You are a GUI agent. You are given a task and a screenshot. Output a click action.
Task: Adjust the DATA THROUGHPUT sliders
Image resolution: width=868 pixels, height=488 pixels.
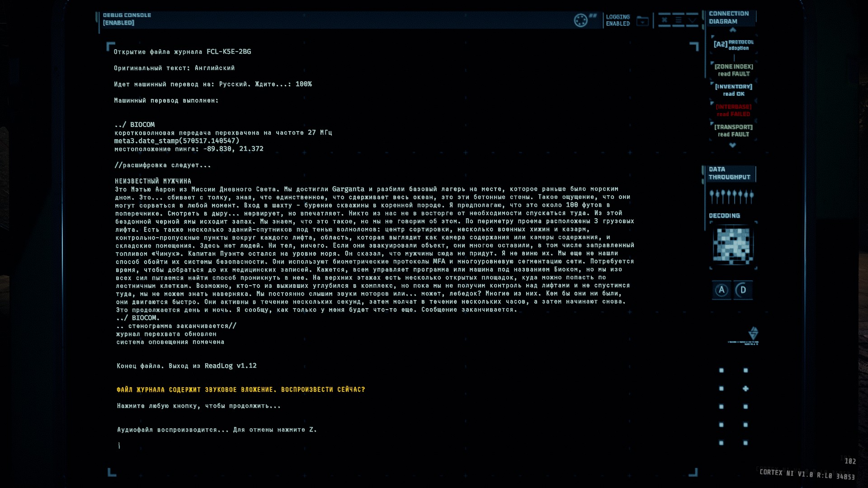click(731, 196)
